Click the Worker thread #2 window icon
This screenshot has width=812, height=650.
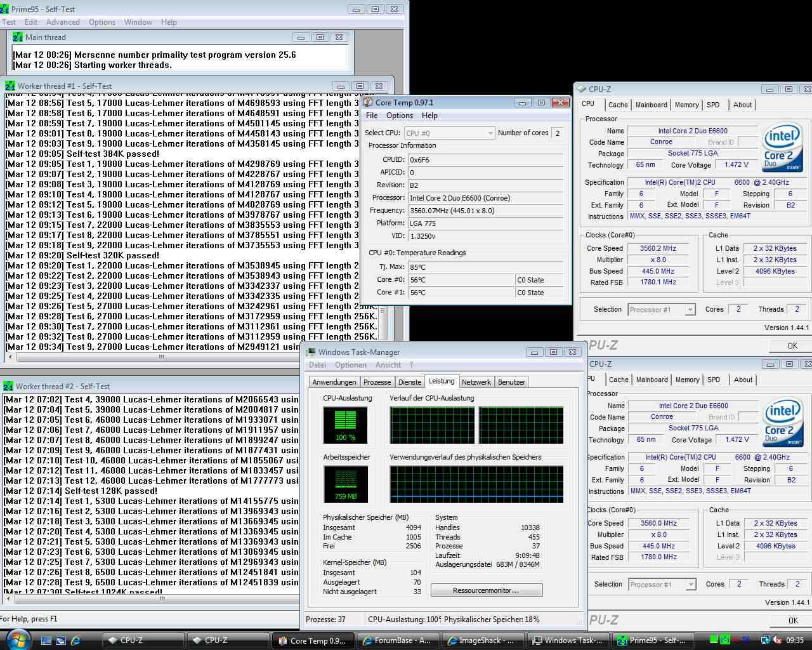click(8, 386)
